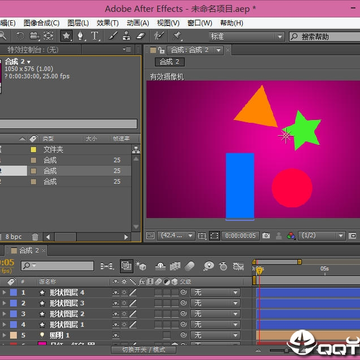Image resolution: width=360 pixels, height=360 pixels.
Task: Click the tan label swatch of 照明 1
Action: [14, 335]
